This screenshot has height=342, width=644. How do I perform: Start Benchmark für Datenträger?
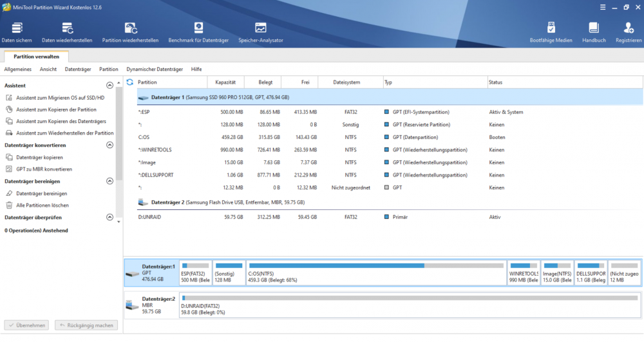tap(198, 32)
